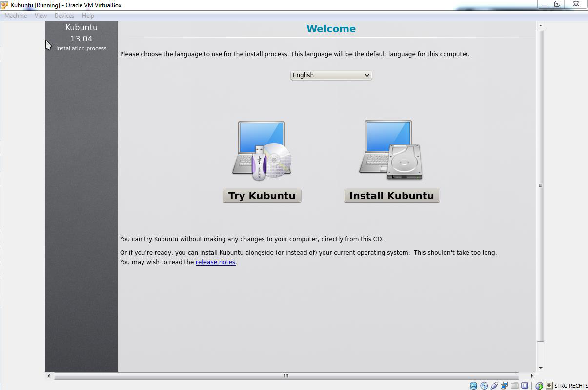Viewport: 588px width, 390px height.
Task: Click the network adapter status icon
Action: pyautogui.click(x=504, y=386)
